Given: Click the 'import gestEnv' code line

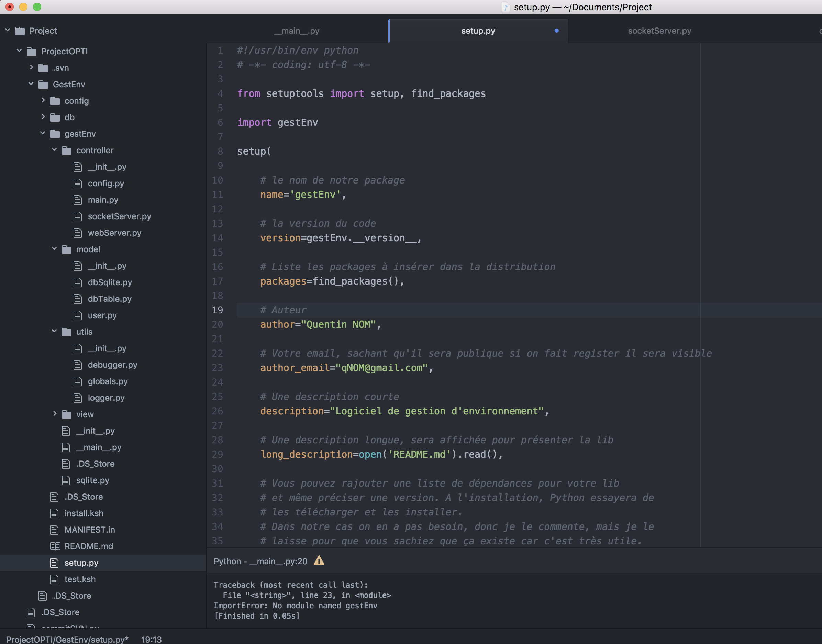Looking at the screenshot, I should click(x=278, y=123).
